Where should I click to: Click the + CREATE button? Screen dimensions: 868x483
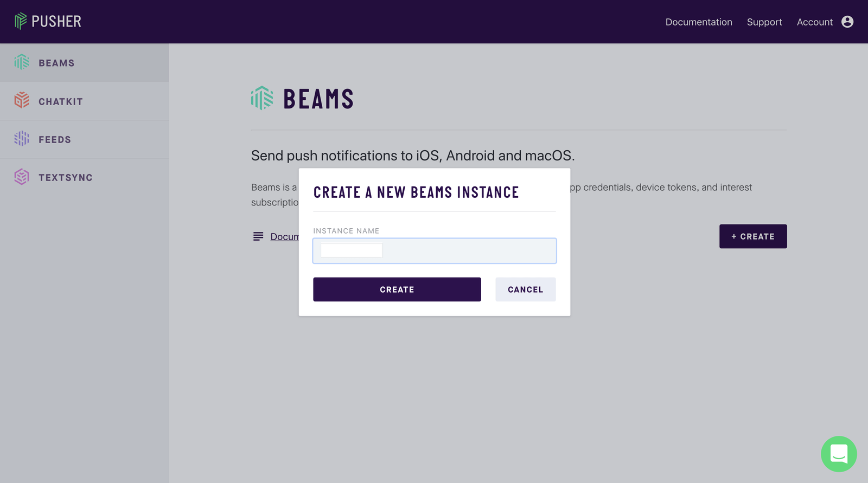(753, 236)
